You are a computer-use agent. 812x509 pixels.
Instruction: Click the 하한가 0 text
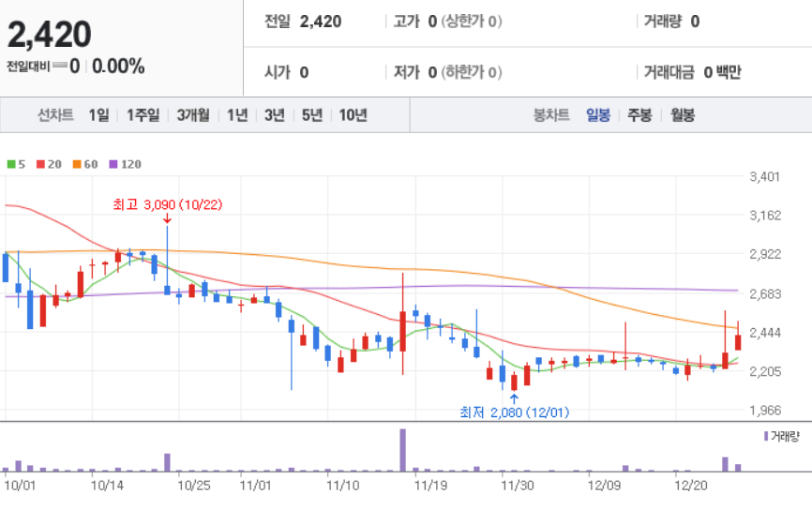(472, 72)
